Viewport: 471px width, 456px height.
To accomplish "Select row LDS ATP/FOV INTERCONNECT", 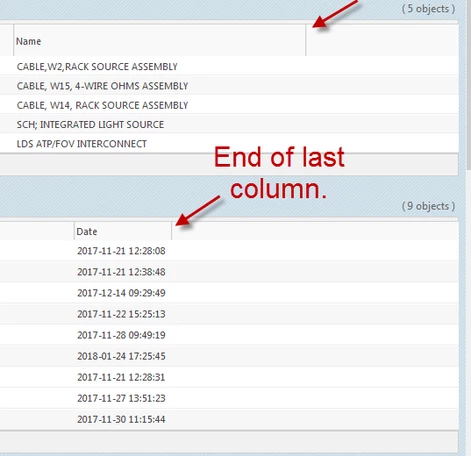I will click(229, 144).
